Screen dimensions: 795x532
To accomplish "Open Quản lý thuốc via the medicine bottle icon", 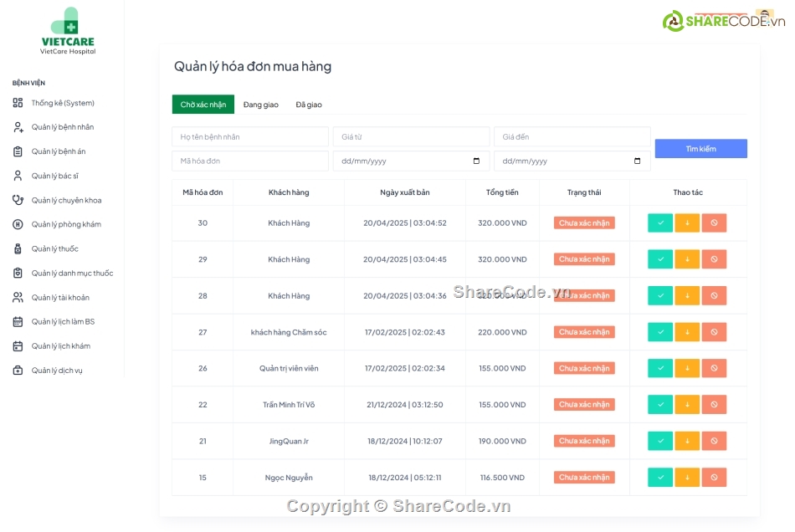I will click(18, 248).
